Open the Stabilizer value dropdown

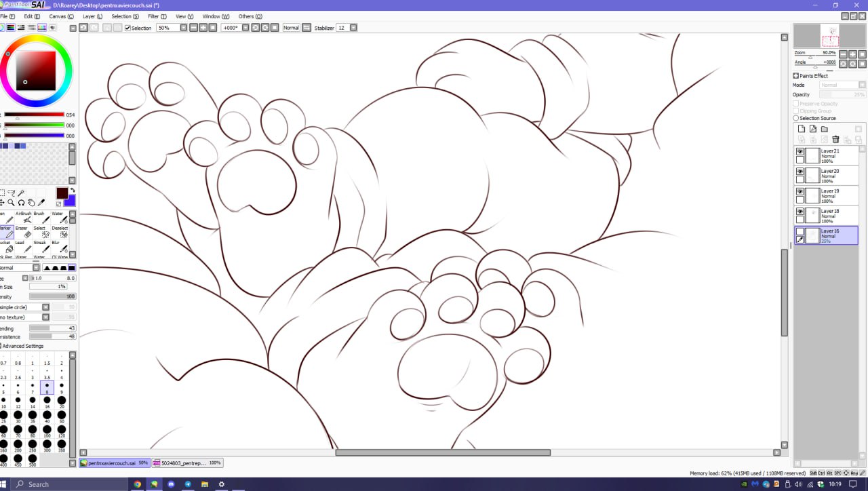[x=353, y=28]
